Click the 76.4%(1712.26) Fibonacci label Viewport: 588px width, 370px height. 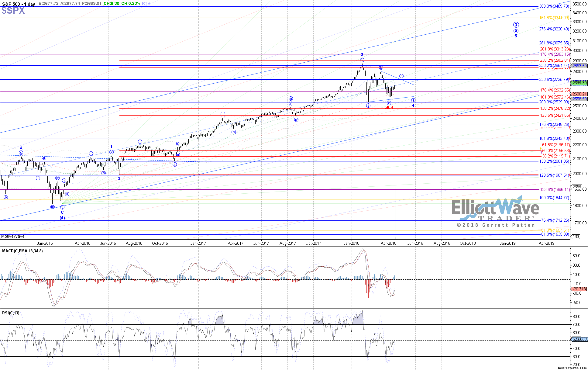pyautogui.click(x=555, y=220)
